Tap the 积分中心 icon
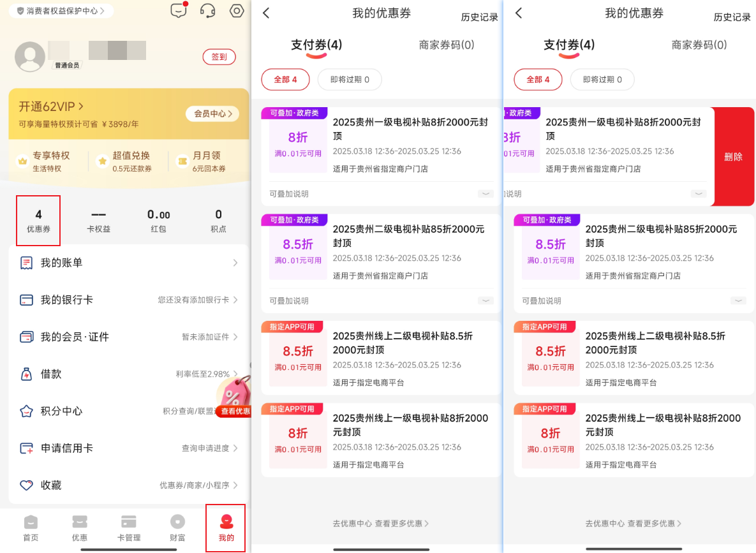This screenshot has width=756, height=553. (x=27, y=411)
